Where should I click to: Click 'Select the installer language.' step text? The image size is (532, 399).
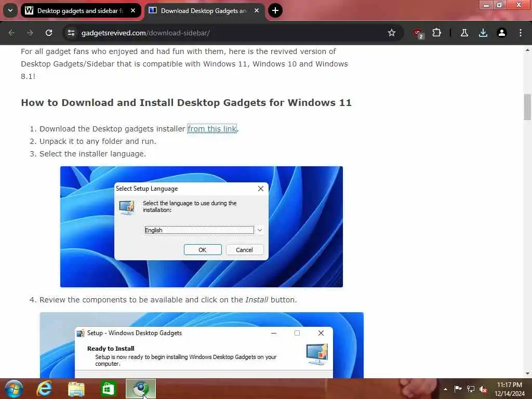(92, 154)
